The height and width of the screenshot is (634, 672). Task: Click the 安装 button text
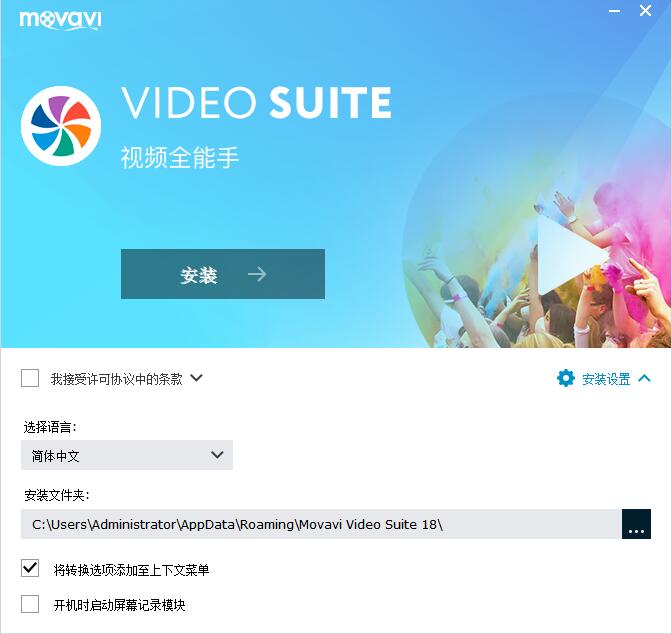pyautogui.click(x=199, y=275)
